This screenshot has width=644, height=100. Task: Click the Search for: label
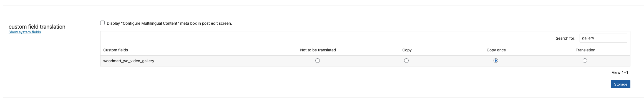pyautogui.click(x=565, y=38)
